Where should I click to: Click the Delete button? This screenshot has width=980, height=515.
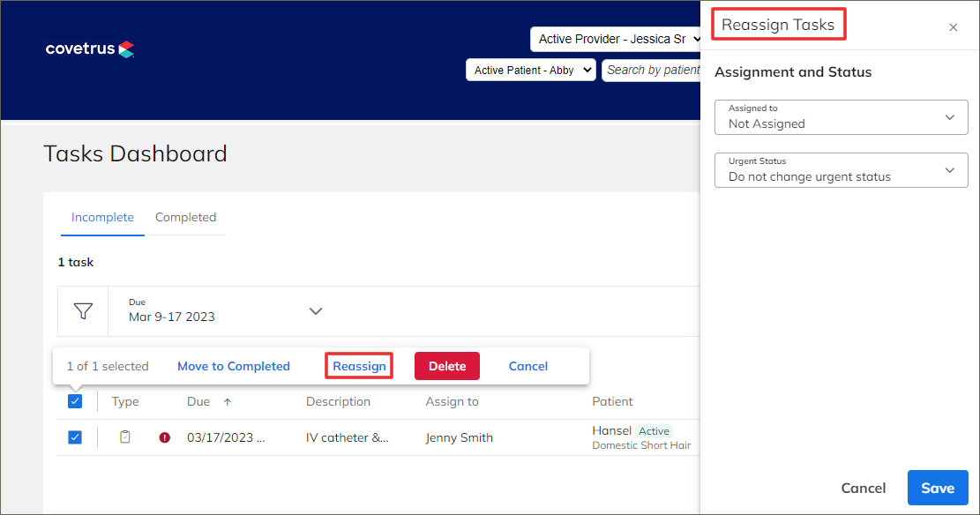pos(446,366)
